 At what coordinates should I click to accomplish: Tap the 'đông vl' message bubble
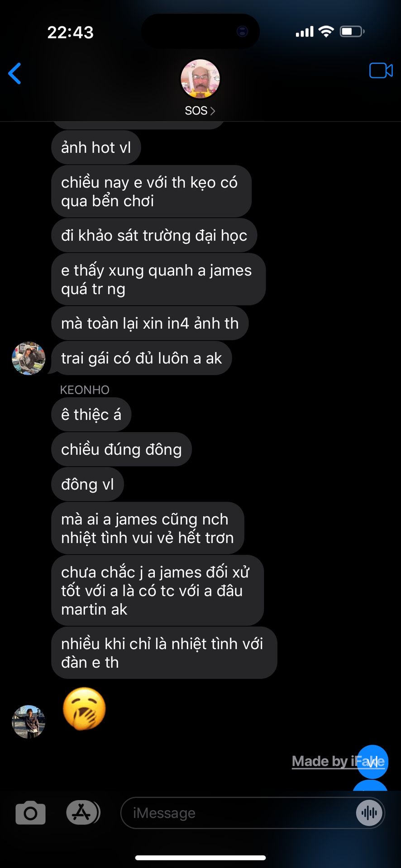[87, 484]
